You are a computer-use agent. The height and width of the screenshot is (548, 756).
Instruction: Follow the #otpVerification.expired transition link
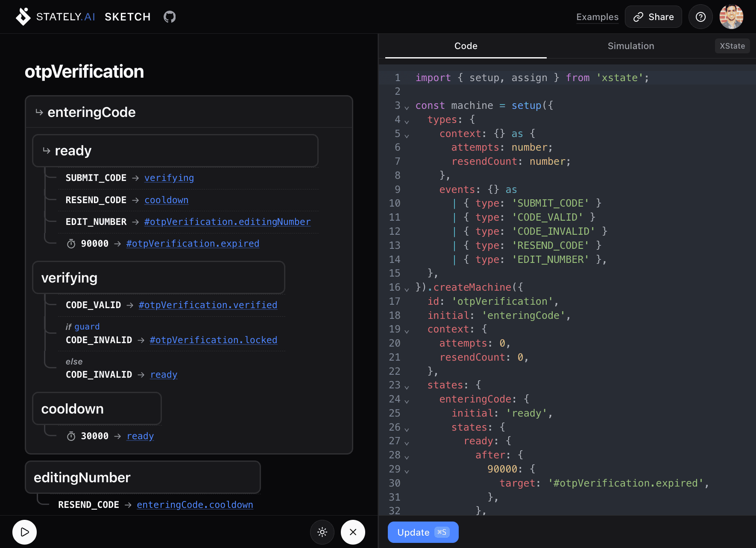click(193, 244)
